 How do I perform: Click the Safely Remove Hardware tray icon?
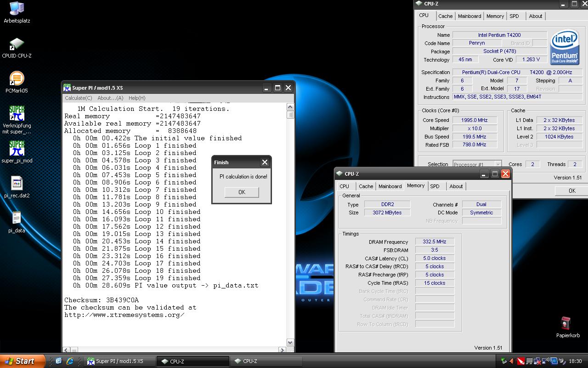[x=504, y=361]
